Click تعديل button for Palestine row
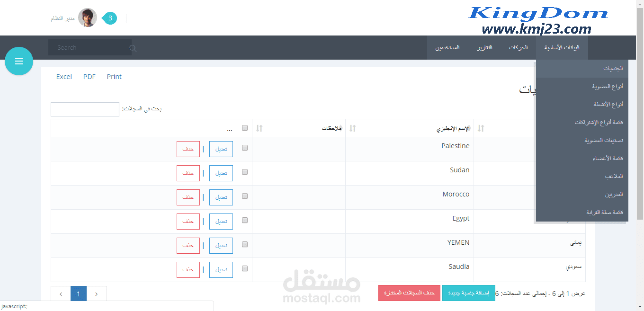The width and height of the screenshot is (644, 311). 221,149
